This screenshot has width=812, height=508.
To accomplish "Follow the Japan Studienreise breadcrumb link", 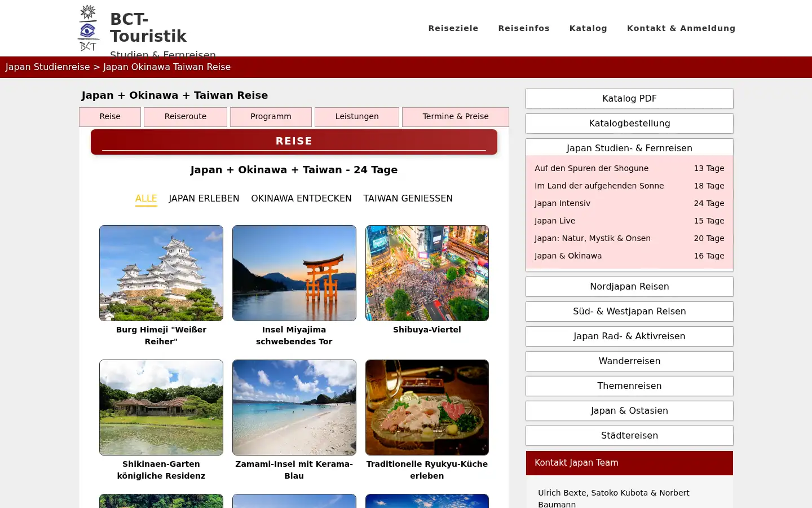I will (x=48, y=67).
